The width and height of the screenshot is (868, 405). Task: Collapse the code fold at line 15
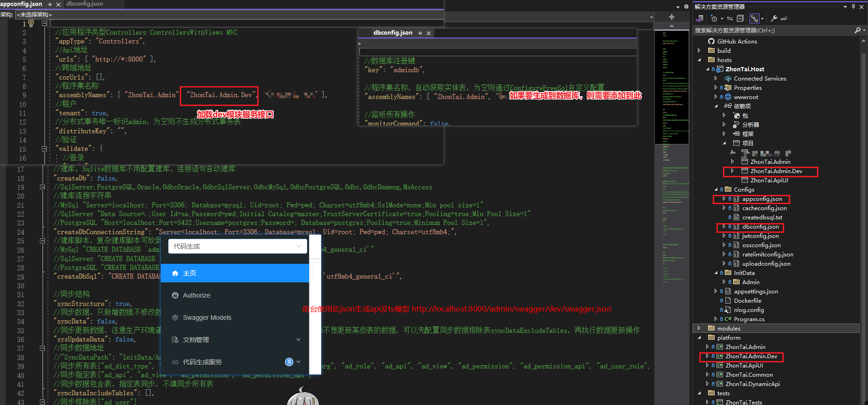[44, 149]
